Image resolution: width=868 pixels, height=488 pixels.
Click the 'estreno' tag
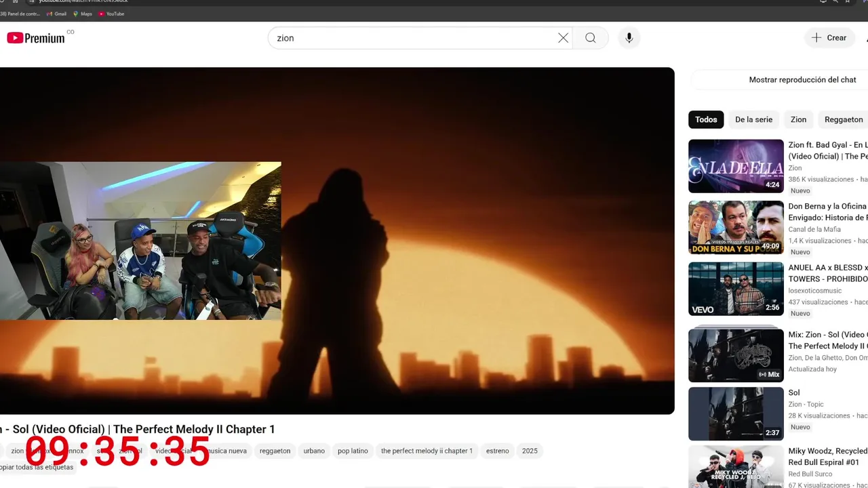click(x=497, y=451)
